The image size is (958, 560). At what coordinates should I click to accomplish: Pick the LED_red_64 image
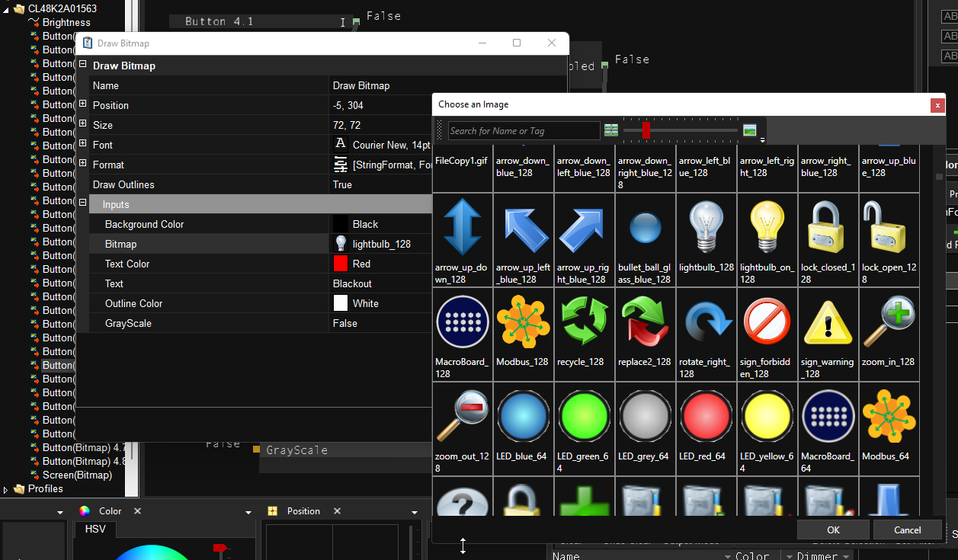click(x=706, y=417)
